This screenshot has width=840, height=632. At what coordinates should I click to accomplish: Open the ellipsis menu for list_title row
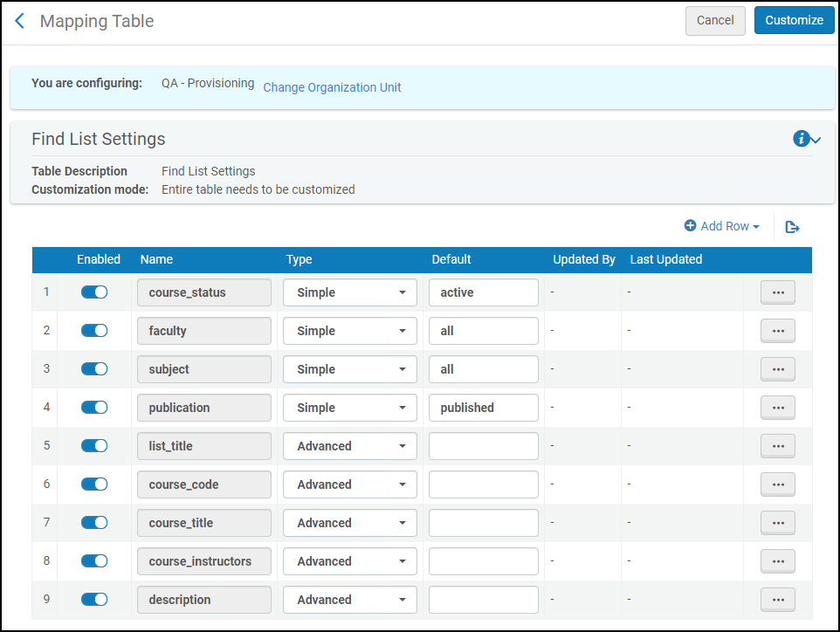click(x=777, y=446)
